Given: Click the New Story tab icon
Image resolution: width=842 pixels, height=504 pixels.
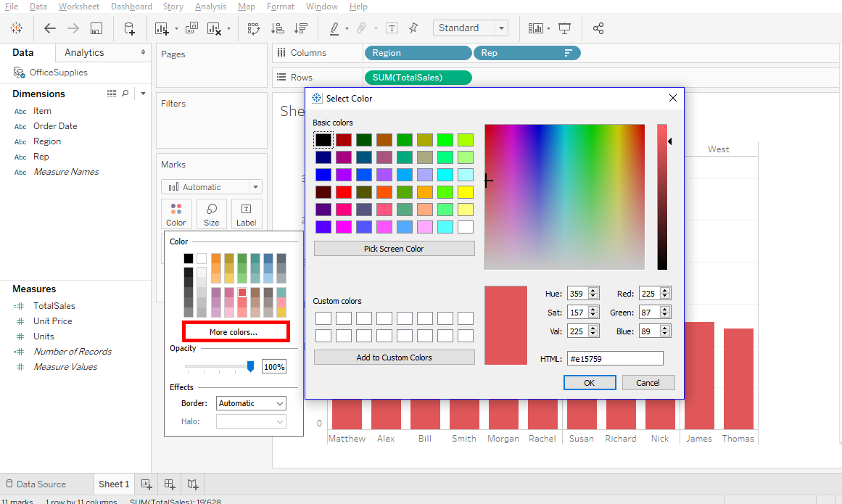Looking at the screenshot, I should [x=193, y=484].
